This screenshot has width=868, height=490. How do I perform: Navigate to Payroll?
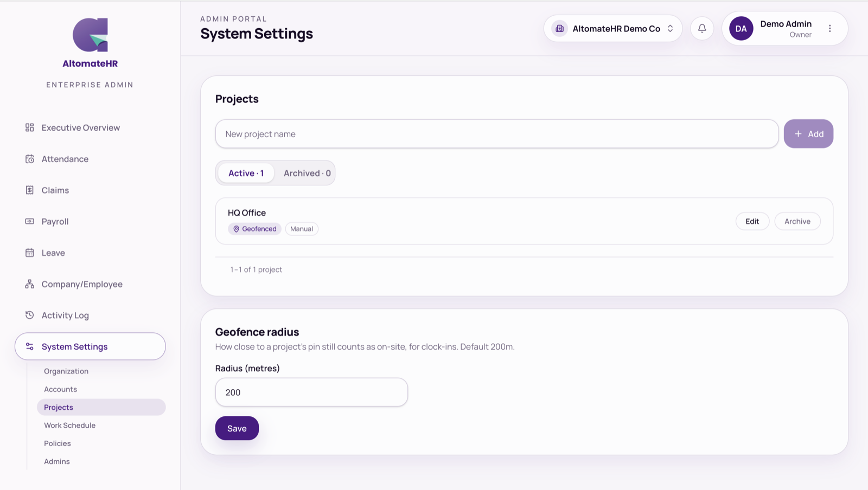[x=55, y=221]
